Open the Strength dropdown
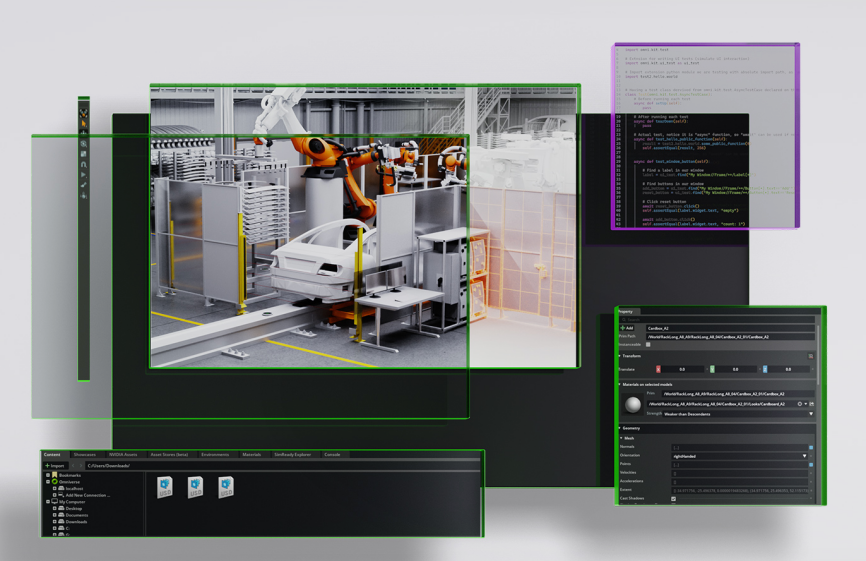866x561 pixels. pyautogui.click(x=738, y=414)
